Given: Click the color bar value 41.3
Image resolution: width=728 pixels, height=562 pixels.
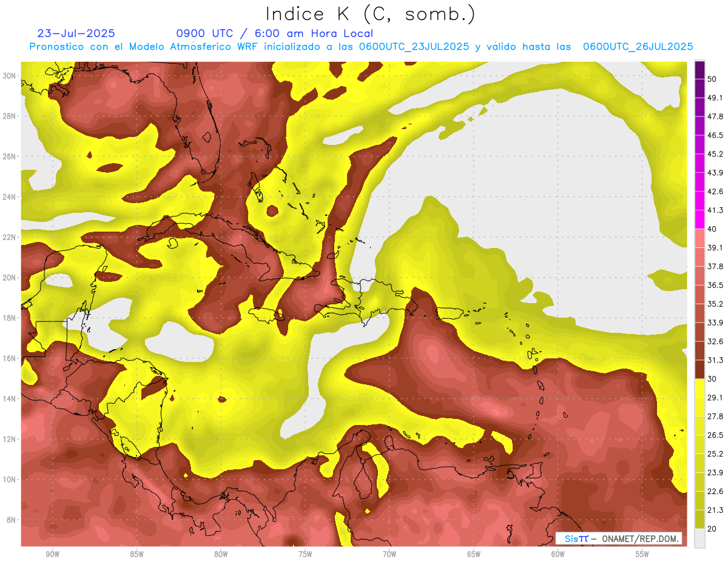Looking at the screenshot, I should tap(716, 210).
